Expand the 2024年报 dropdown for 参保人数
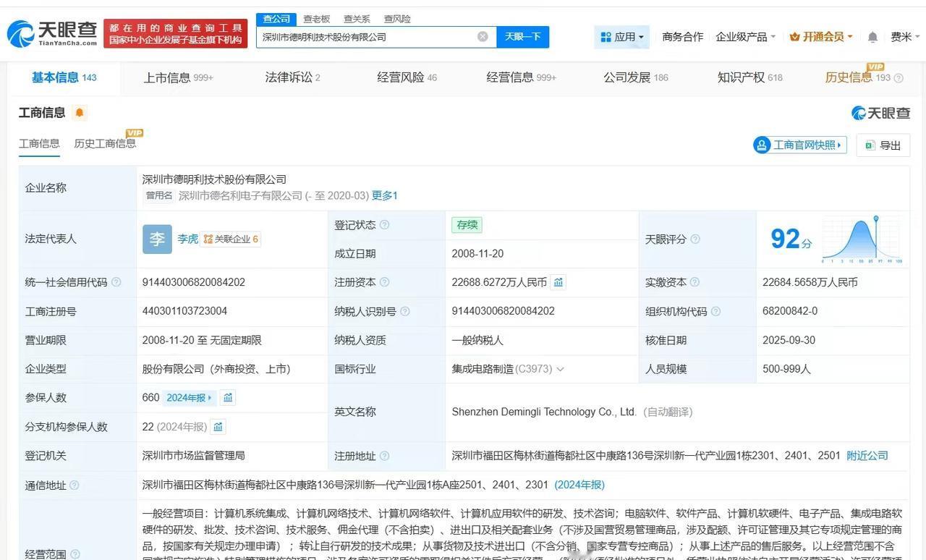This screenshot has height=560, width=926. pos(190,397)
